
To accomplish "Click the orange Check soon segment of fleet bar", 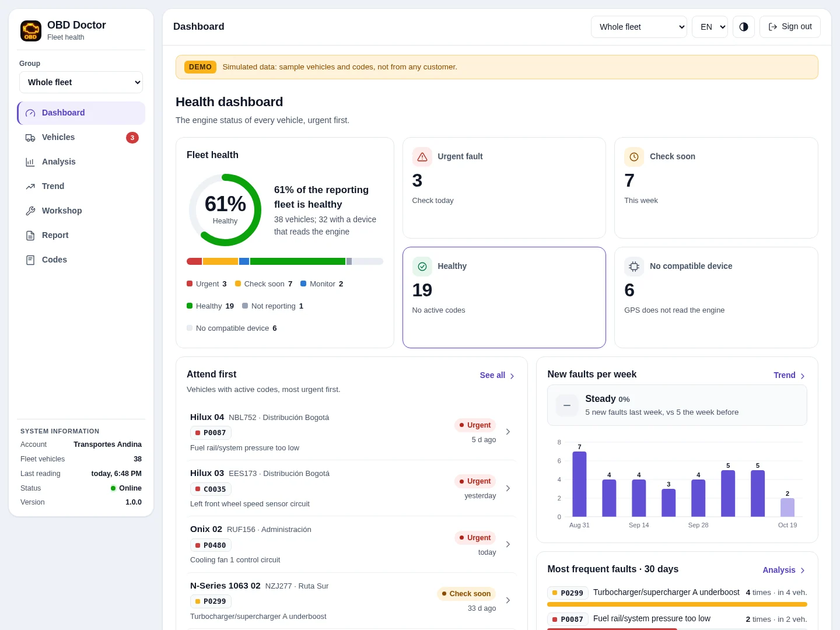I will pos(220,261).
